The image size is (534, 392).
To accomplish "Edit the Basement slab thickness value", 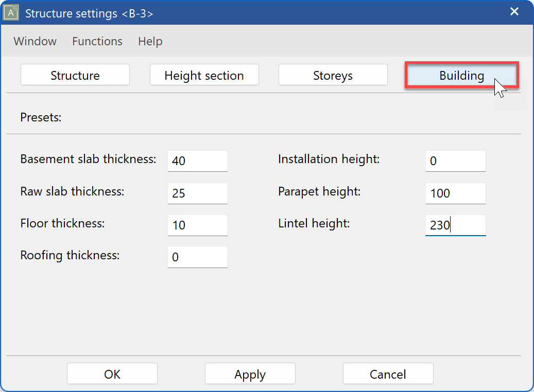I will coord(197,161).
